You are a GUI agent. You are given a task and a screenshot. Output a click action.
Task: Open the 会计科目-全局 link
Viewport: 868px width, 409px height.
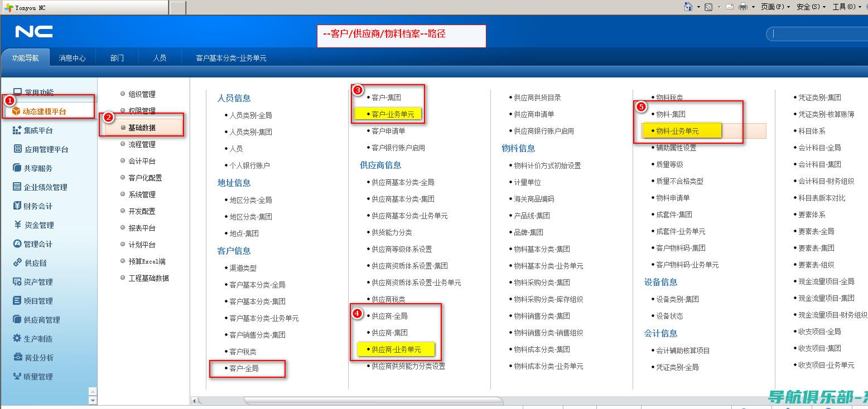(x=819, y=148)
